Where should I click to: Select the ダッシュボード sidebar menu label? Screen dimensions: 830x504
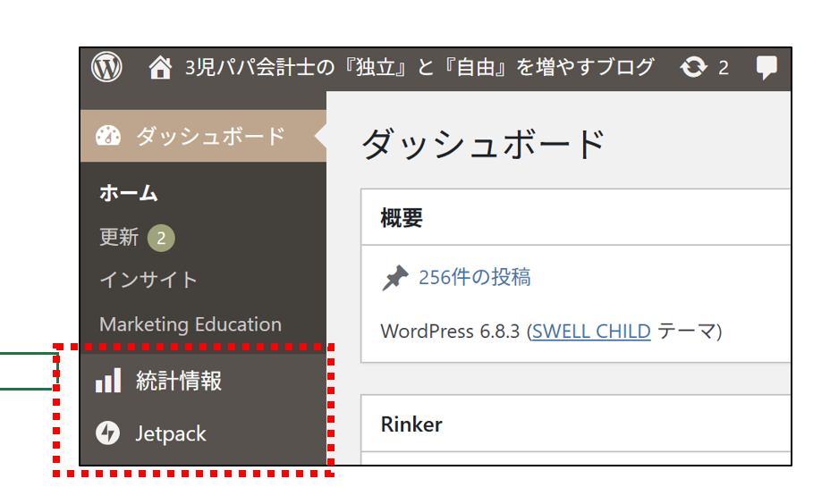(210, 136)
